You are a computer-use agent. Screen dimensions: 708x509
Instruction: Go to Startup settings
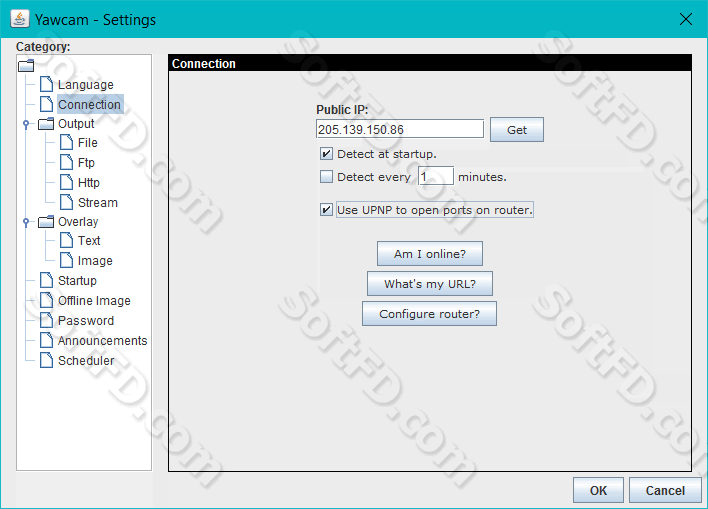pyautogui.click(x=77, y=280)
